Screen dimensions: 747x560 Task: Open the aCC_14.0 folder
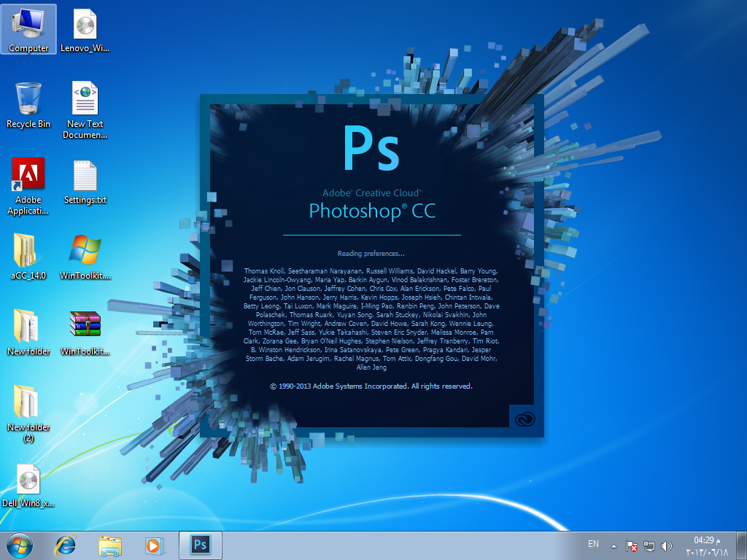[x=28, y=257]
